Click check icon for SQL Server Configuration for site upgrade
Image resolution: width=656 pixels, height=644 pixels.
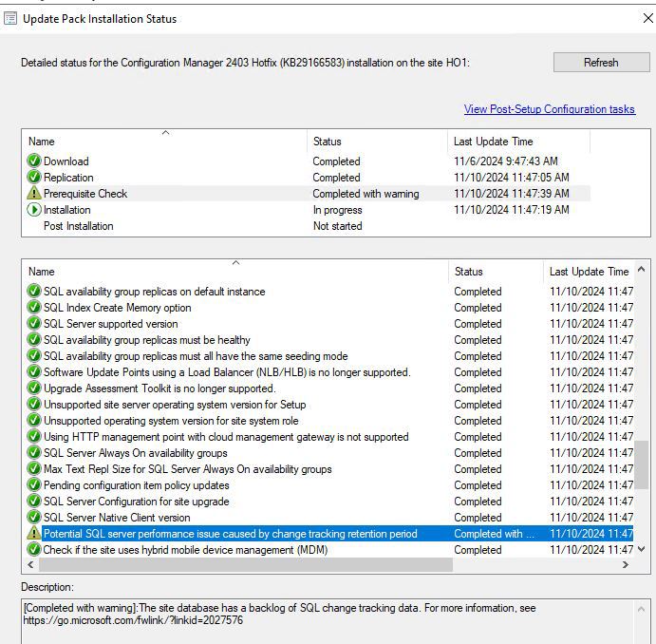(34, 501)
